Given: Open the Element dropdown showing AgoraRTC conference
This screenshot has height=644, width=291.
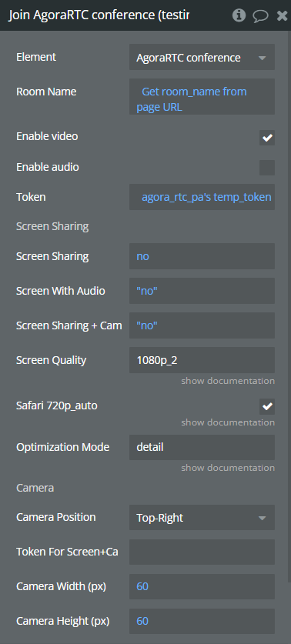Looking at the screenshot, I should coord(202,58).
